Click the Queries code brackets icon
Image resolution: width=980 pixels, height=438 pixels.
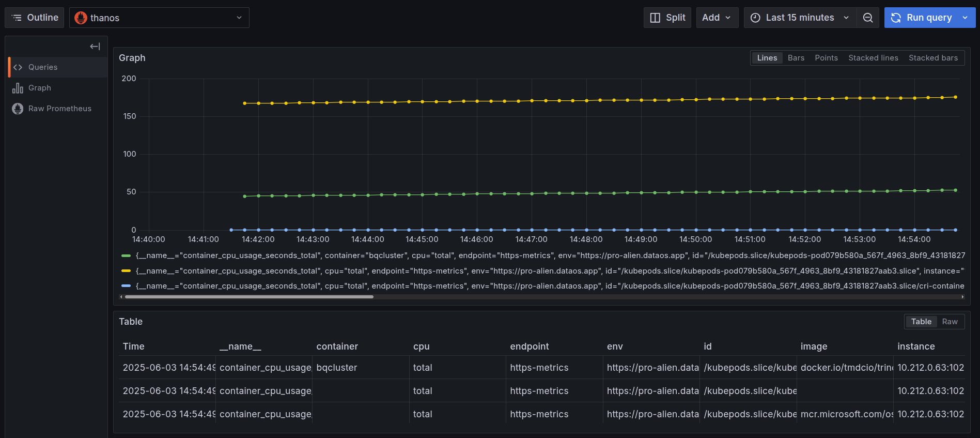(x=18, y=67)
